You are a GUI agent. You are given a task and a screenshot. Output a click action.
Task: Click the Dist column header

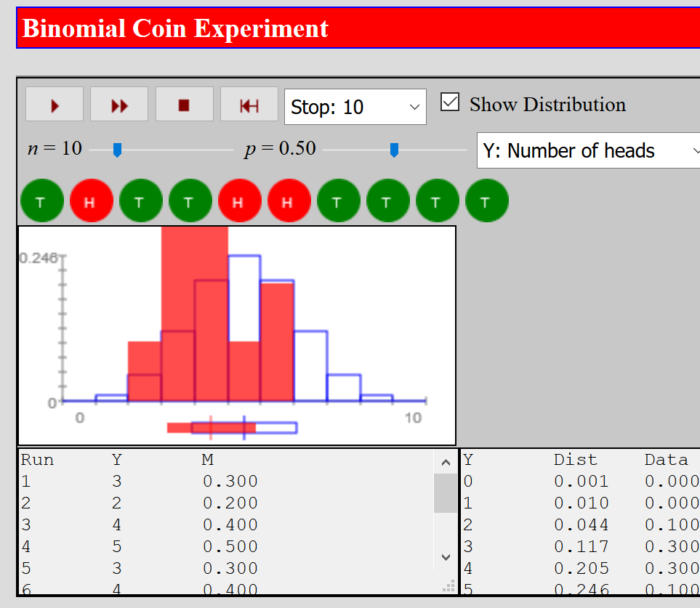click(576, 460)
